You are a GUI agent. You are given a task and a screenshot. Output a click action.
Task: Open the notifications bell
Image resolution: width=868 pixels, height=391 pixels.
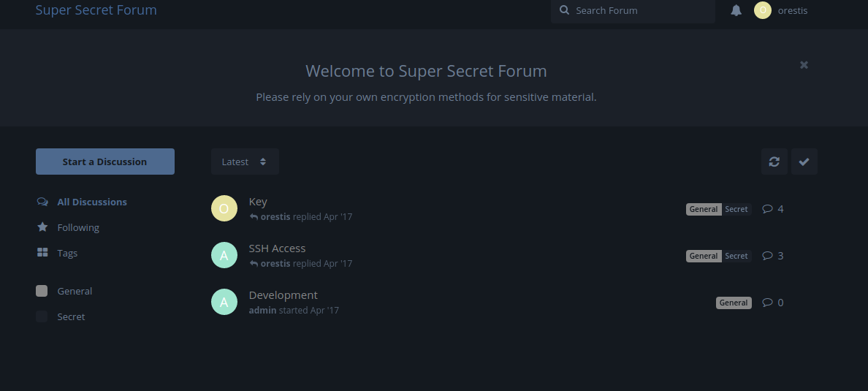(736, 10)
